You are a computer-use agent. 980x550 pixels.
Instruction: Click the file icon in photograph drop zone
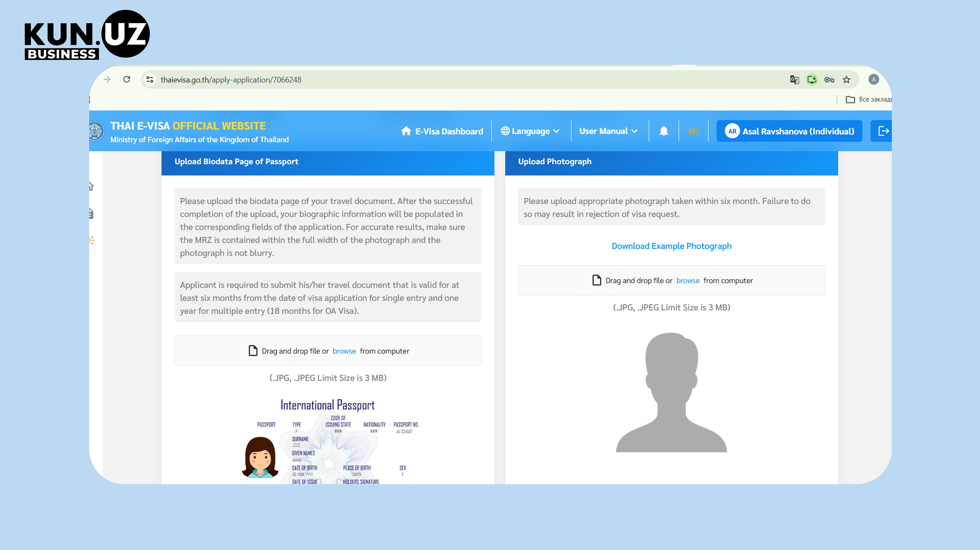(597, 280)
